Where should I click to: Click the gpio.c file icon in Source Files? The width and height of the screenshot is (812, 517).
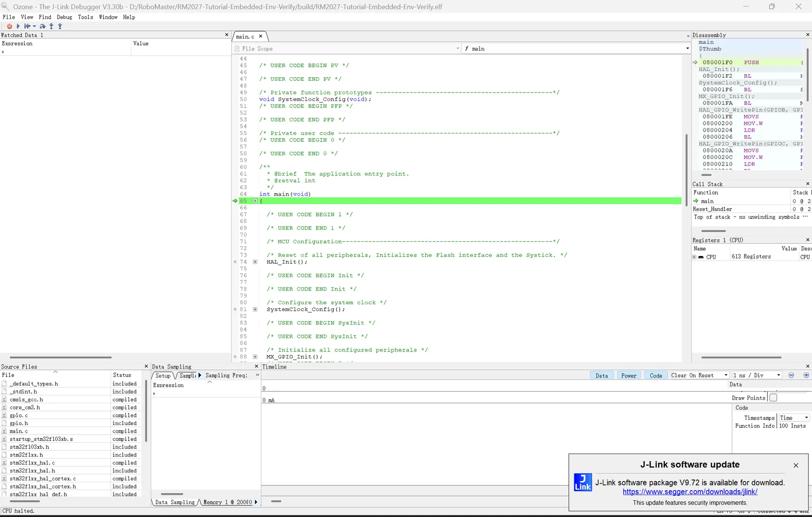pyautogui.click(x=5, y=415)
